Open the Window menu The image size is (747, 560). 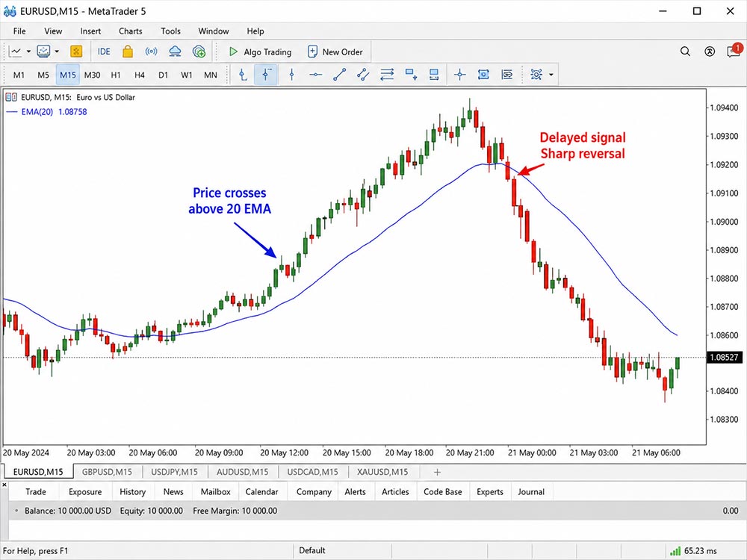pos(214,31)
